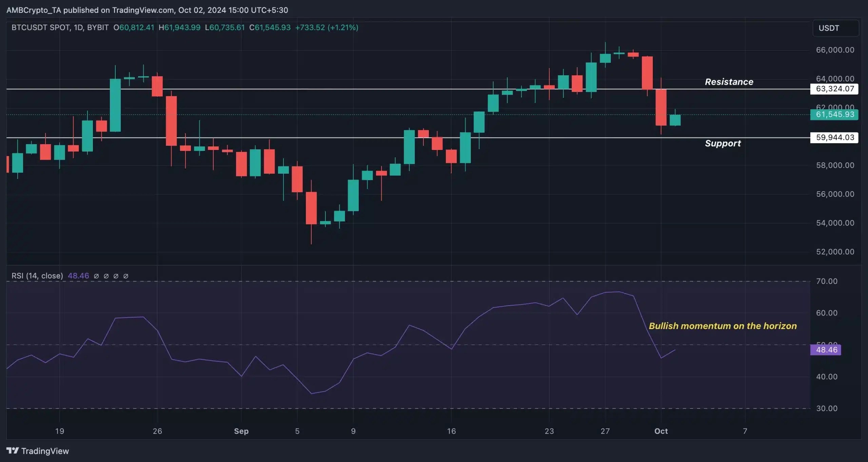
Task: Click the Resistance text annotation
Action: (729, 82)
